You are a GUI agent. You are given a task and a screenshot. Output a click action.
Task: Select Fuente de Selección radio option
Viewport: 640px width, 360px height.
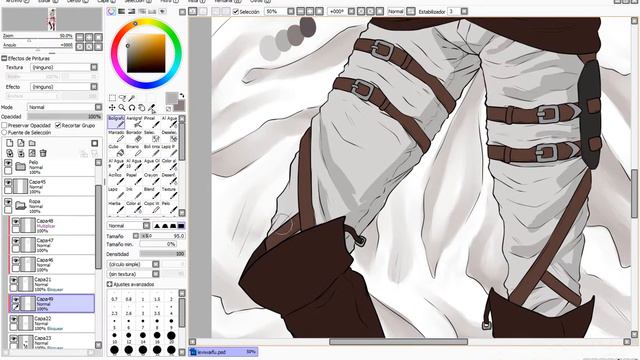[x=4, y=133]
